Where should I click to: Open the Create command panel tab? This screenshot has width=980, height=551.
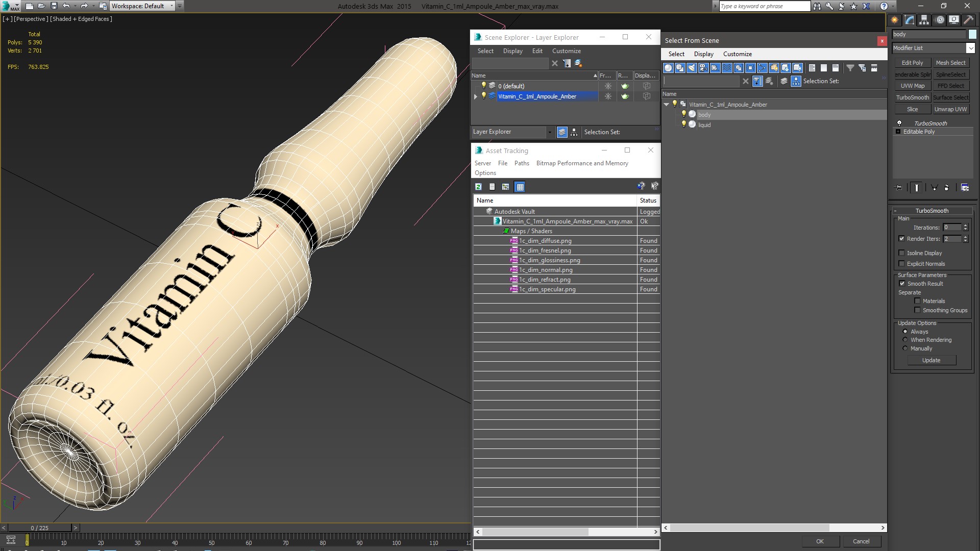pyautogui.click(x=895, y=20)
